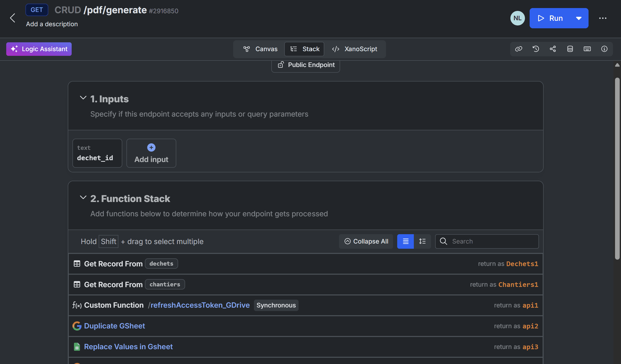Toggle the Public Endpoint lock setting
This screenshot has width=621, height=364.
coord(306,65)
